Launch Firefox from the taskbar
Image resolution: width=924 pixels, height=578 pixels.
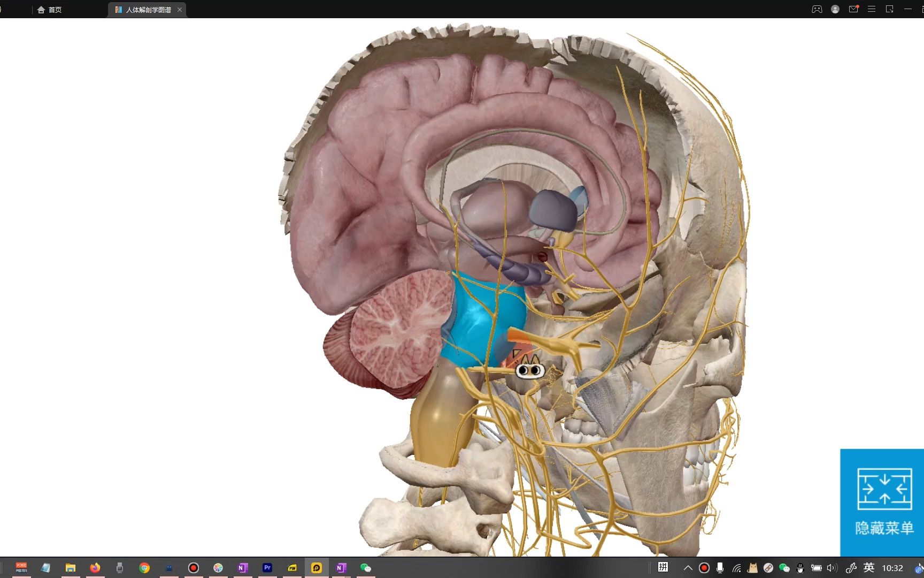coord(95,568)
